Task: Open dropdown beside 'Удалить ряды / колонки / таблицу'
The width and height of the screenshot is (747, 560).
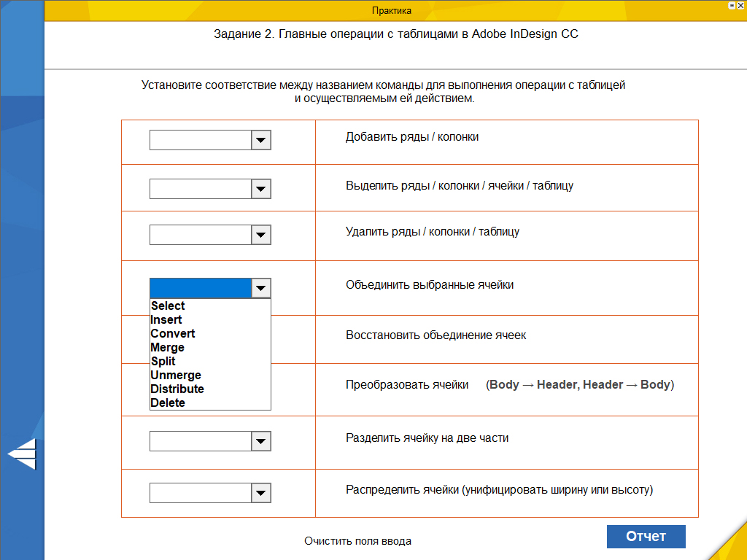Action: [x=260, y=235]
